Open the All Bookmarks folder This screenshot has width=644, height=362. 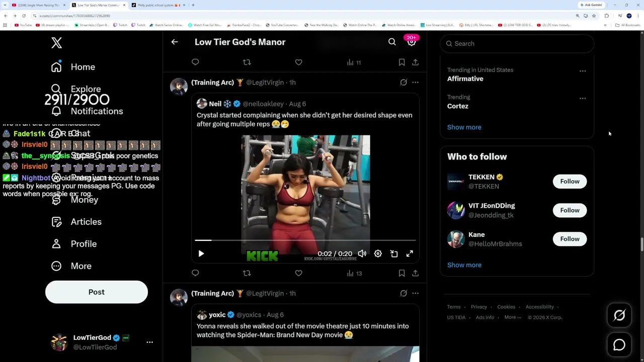click(x=627, y=25)
